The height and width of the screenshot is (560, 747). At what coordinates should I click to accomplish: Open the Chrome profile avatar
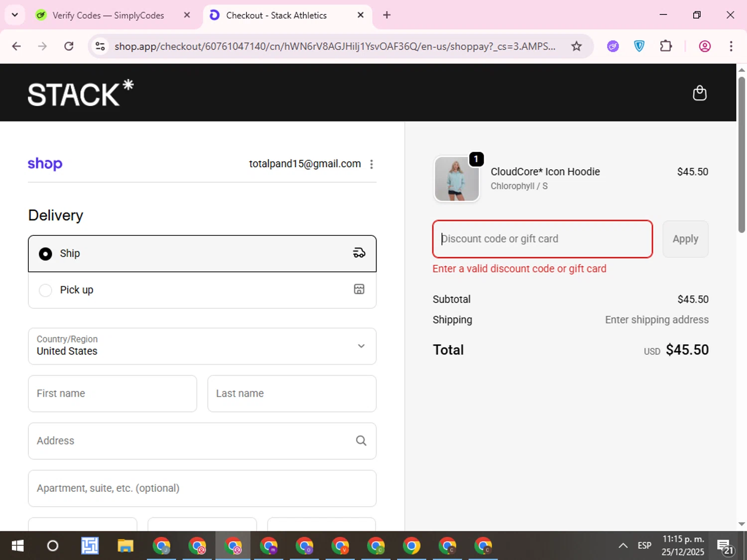[705, 46]
